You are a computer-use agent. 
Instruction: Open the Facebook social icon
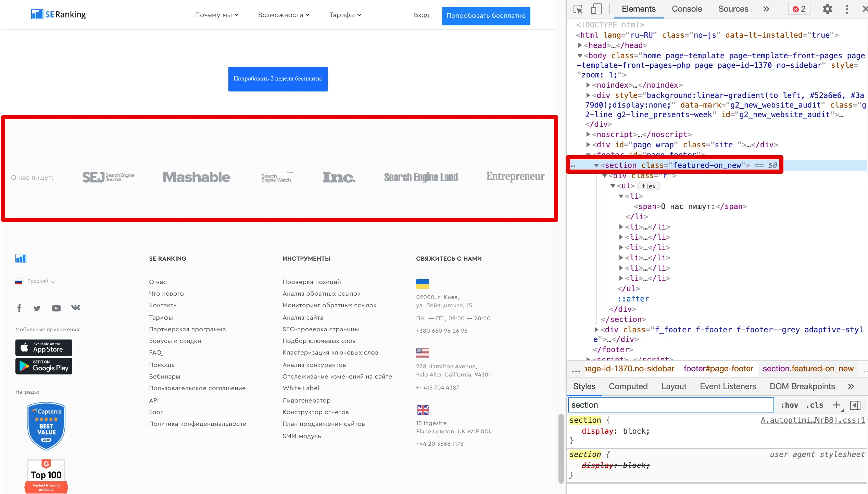tap(19, 308)
